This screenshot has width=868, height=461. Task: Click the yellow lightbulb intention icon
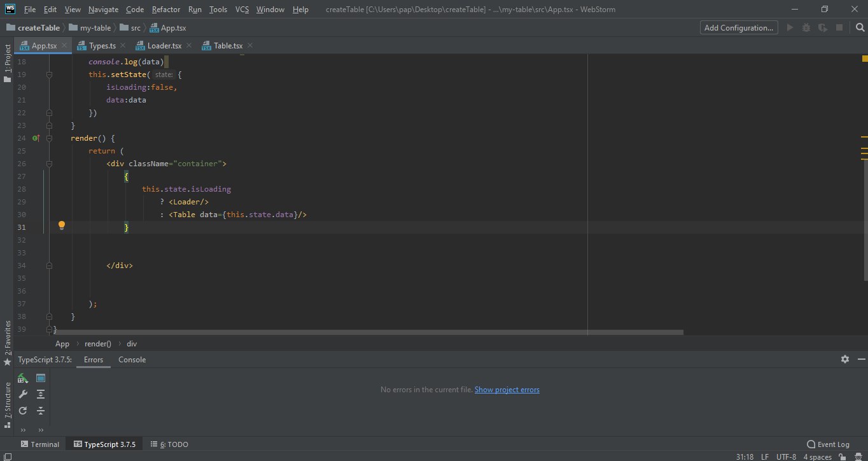[x=62, y=225]
